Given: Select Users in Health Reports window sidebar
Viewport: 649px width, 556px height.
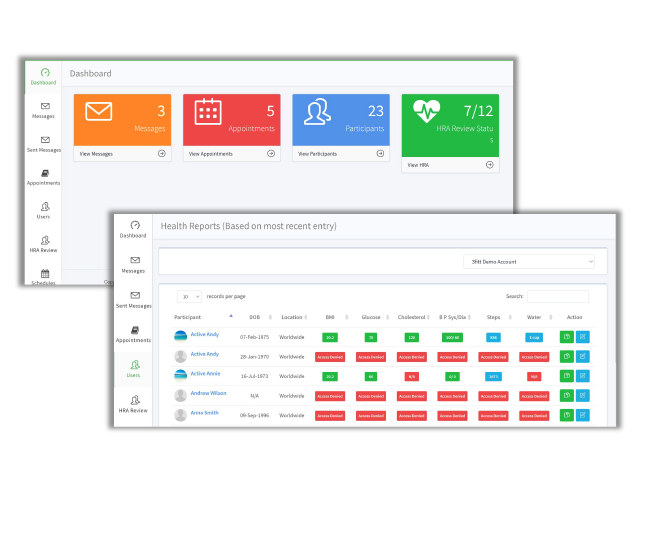Looking at the screenshot, I should [133, 369].
